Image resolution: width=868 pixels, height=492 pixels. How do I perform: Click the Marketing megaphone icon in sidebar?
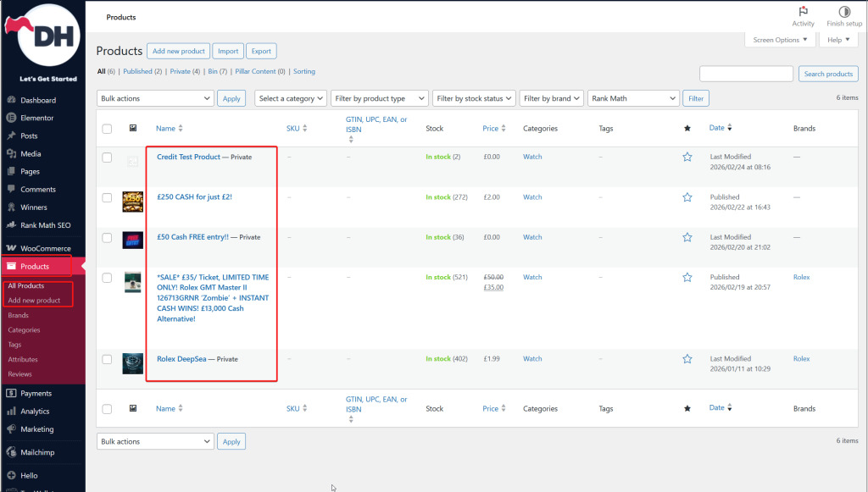pos(12,428)
